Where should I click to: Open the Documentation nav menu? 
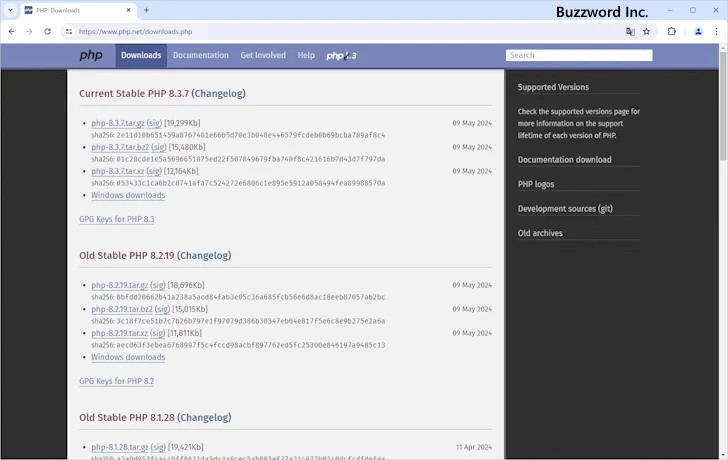coord(200,56)
